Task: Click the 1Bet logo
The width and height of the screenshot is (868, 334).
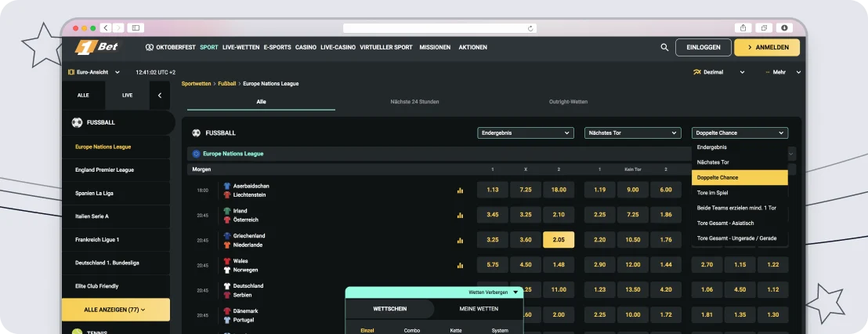Action: click(x=96, y=47)
